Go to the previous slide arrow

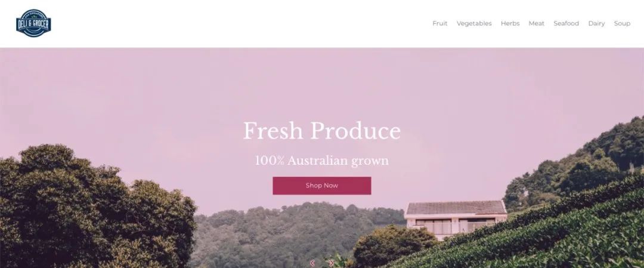click(x=312, y=263)
